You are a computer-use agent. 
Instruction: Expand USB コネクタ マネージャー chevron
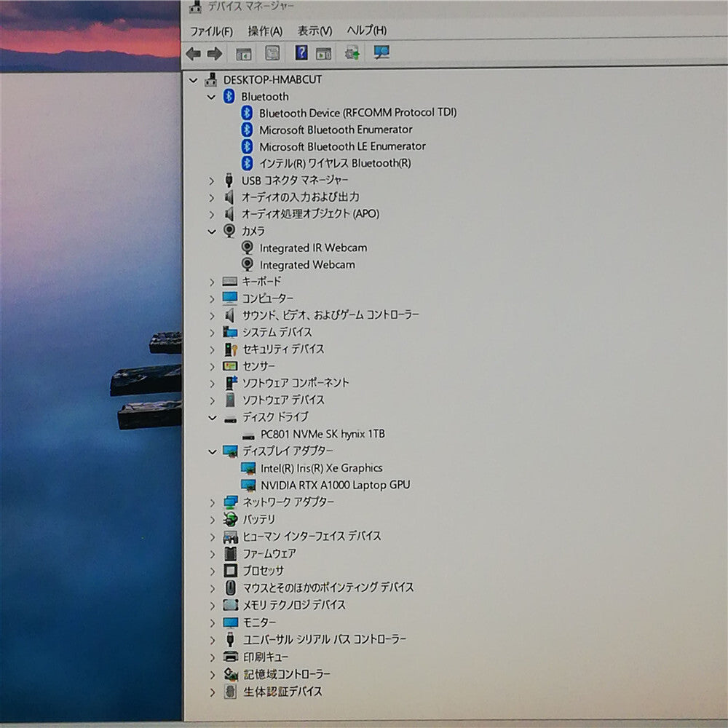coord(212,181)
